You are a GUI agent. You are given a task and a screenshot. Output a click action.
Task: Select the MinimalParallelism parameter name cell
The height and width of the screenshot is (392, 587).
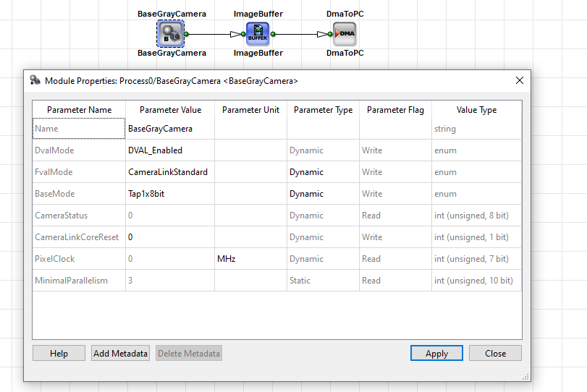(x=79, y=281)
